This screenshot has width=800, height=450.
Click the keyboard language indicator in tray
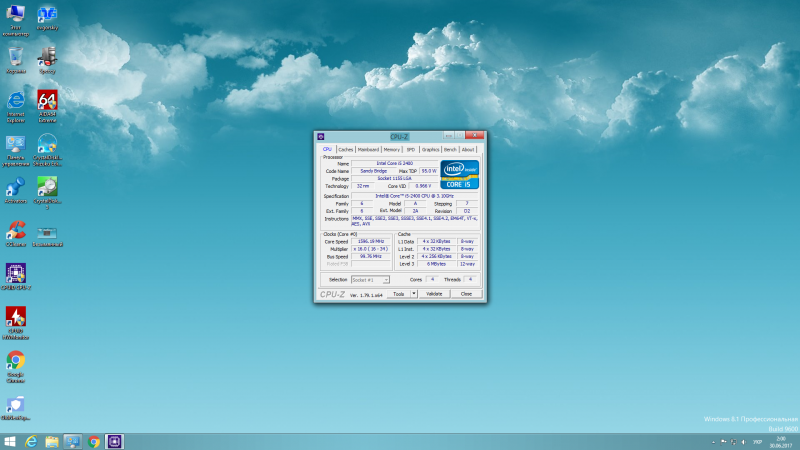(x=758, y=442)
